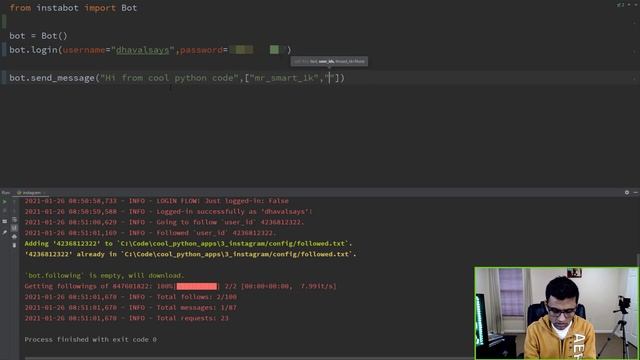Click 'bot.following is empty' console line

click(x=104, y=276)
